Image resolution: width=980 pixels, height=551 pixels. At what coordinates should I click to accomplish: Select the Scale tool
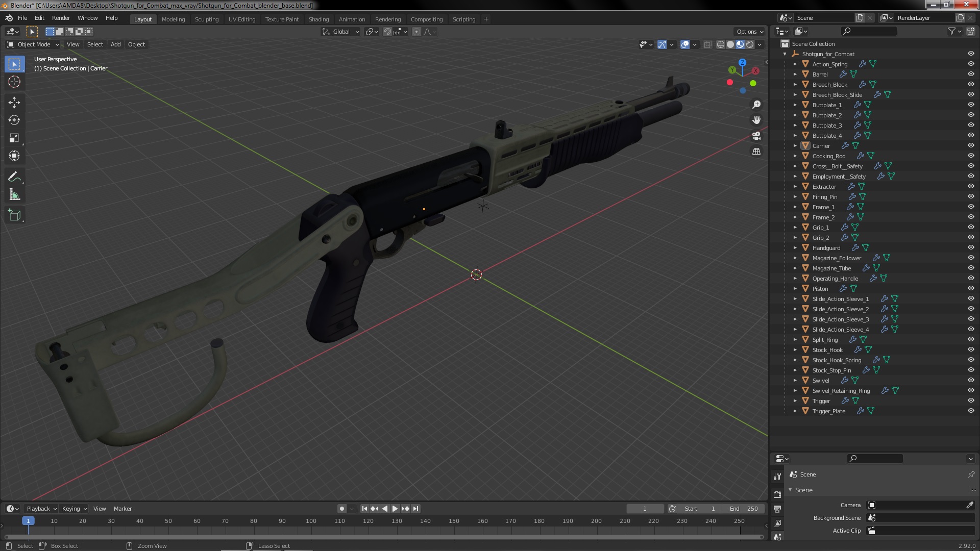click(14, 138)
